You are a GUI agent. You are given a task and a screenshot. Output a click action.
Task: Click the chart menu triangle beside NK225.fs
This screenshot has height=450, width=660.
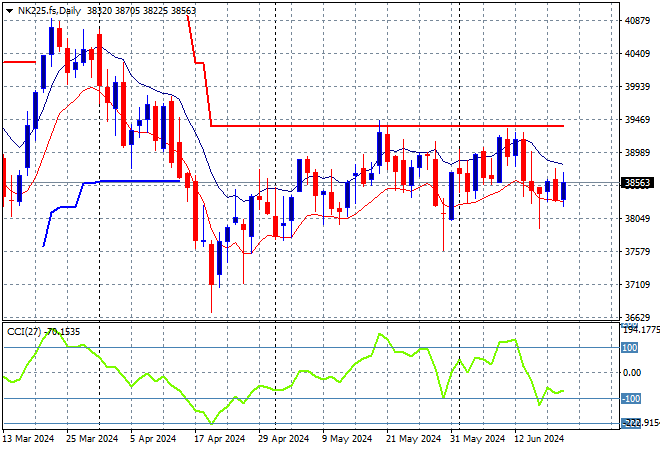9,11
